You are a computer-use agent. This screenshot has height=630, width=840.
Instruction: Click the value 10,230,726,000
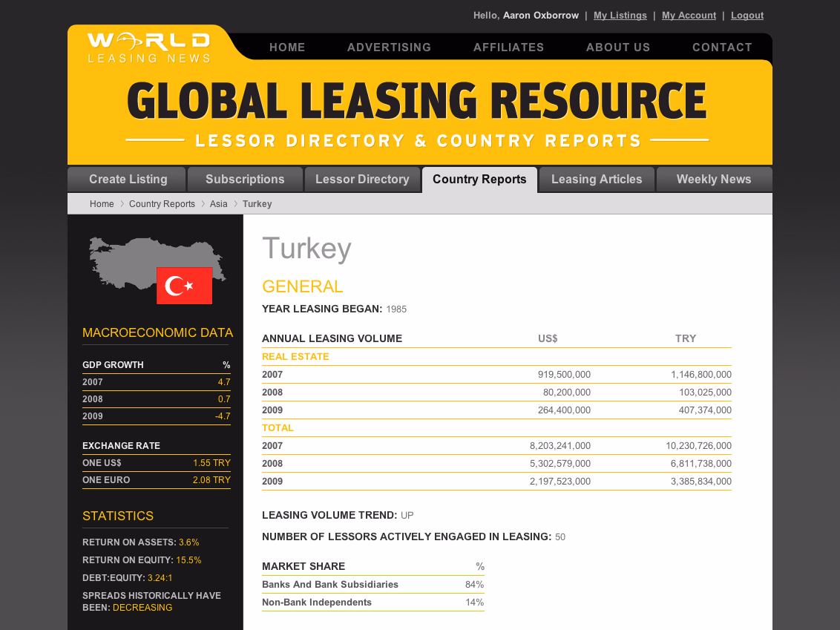tap(698, 446)
